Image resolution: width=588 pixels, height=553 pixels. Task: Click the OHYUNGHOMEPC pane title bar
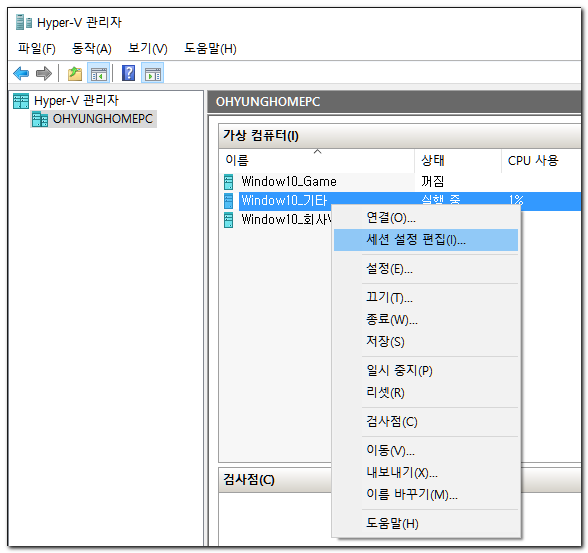(x=394, y=102)
